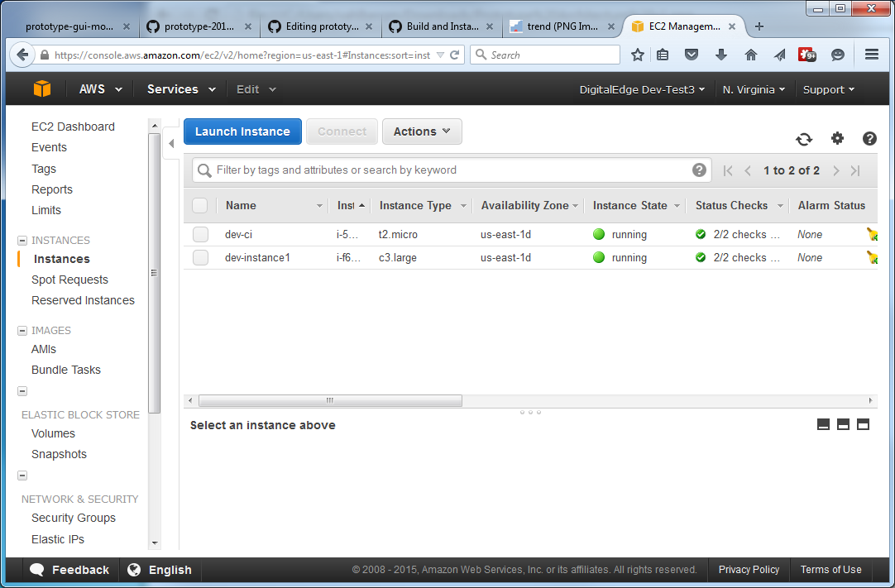Click the filter help question mark icon

(699, 170)
